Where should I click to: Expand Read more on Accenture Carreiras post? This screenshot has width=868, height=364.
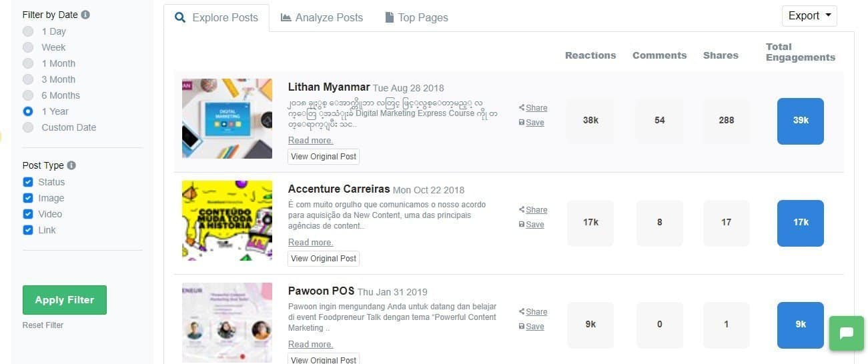310,243
